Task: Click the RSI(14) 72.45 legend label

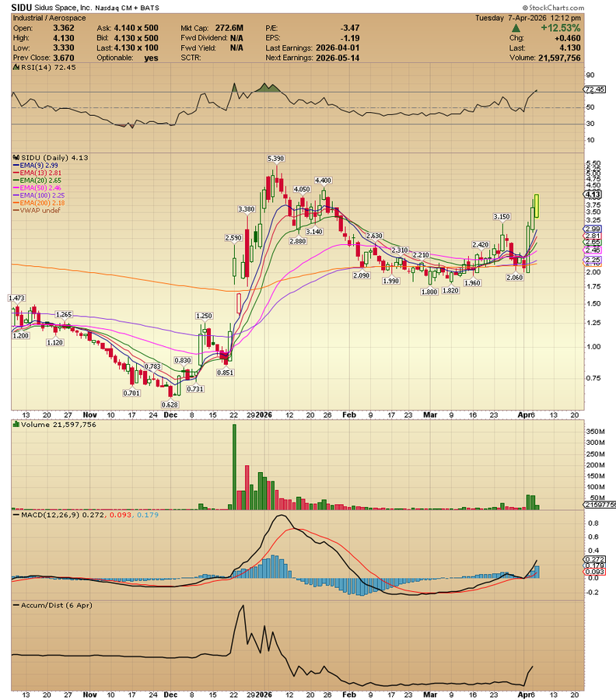Action: tap(48, 68)
